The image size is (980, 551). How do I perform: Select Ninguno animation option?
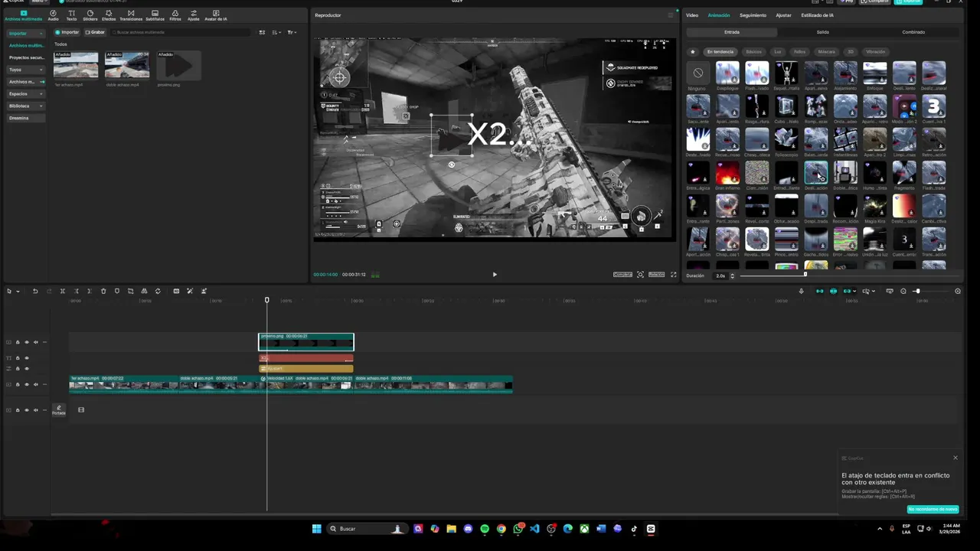697,74
